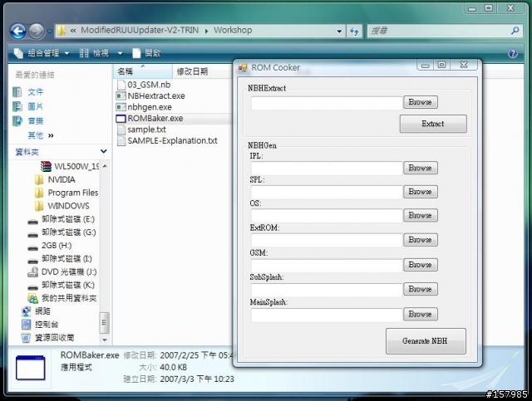Select 2GB (H:) drive in tree

(x=50, y=246)
